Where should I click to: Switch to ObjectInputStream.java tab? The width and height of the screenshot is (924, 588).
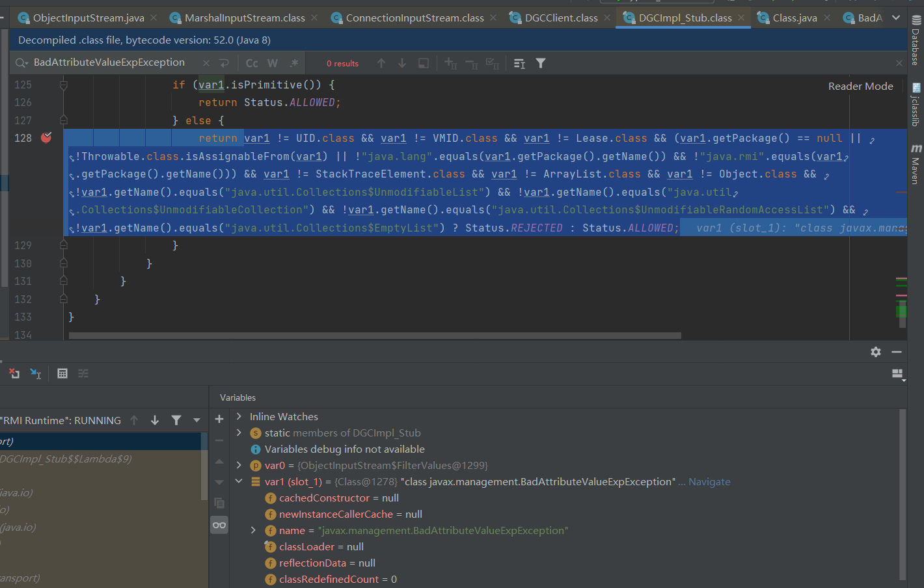tap(88, 18)
